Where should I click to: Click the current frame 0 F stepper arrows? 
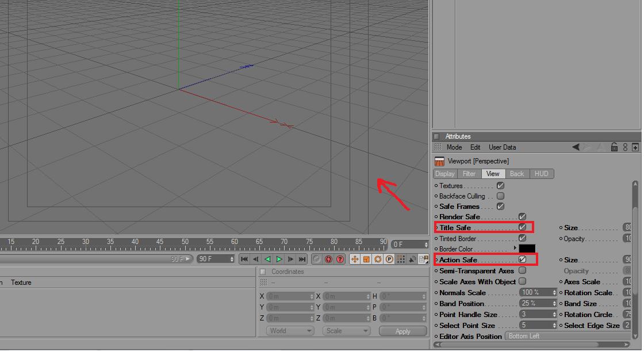tap(426, 245)
